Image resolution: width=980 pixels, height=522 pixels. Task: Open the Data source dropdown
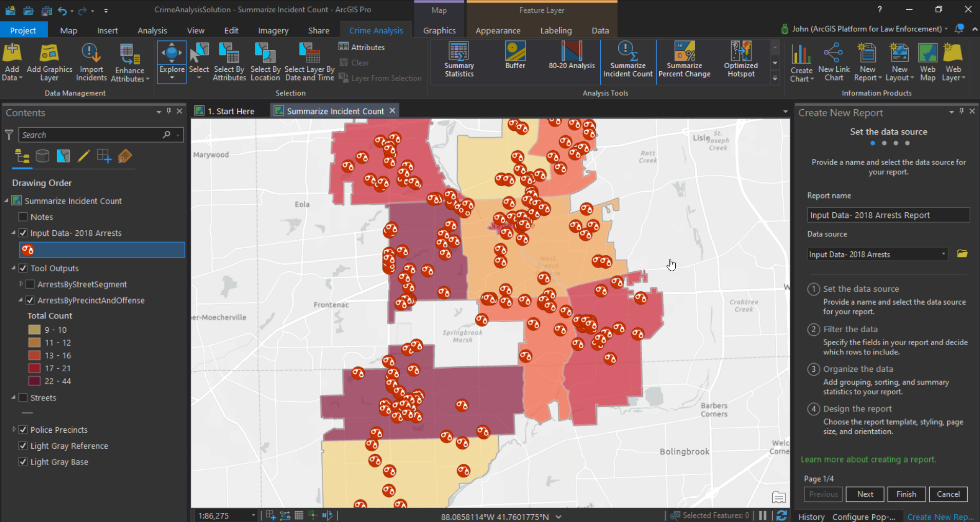point(943,254)
